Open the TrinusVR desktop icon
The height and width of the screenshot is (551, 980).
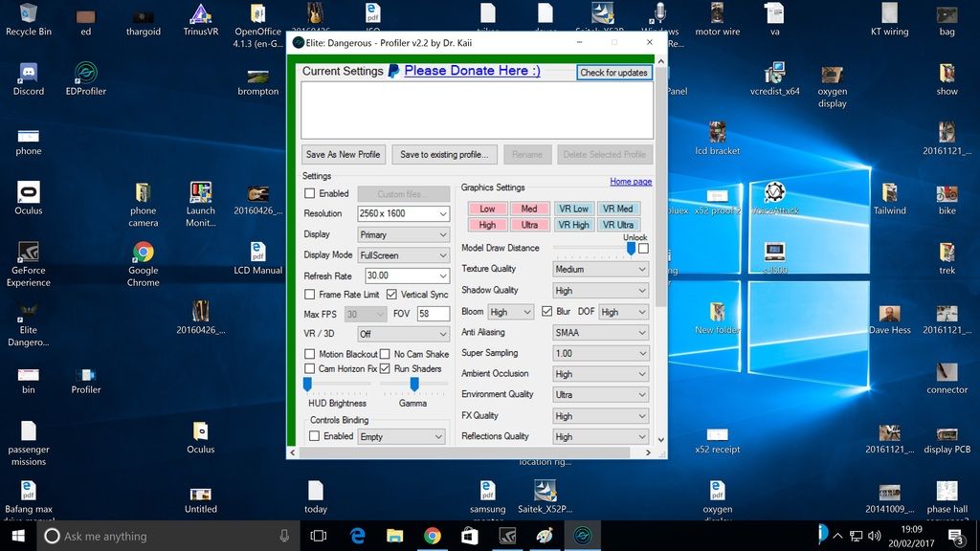[201, 19]
